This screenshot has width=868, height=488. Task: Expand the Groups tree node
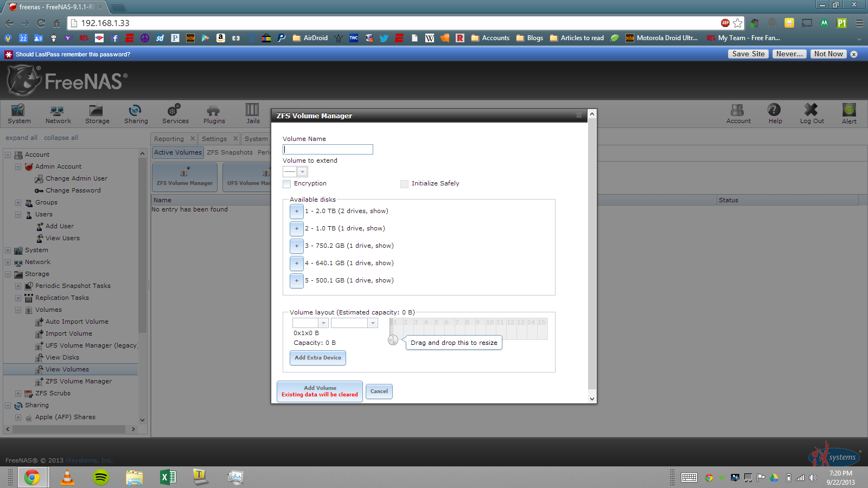pyautogui.click(x=18, y=203)
